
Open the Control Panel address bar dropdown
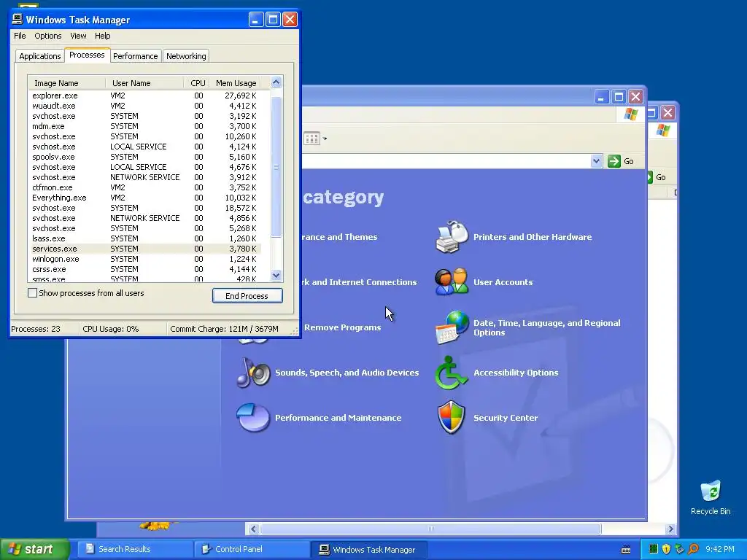596,161
